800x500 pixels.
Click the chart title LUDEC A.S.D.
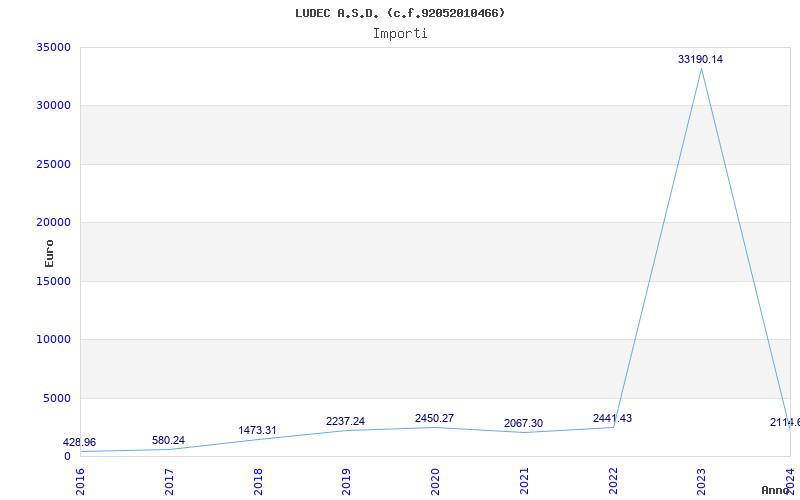coord(400,13)
